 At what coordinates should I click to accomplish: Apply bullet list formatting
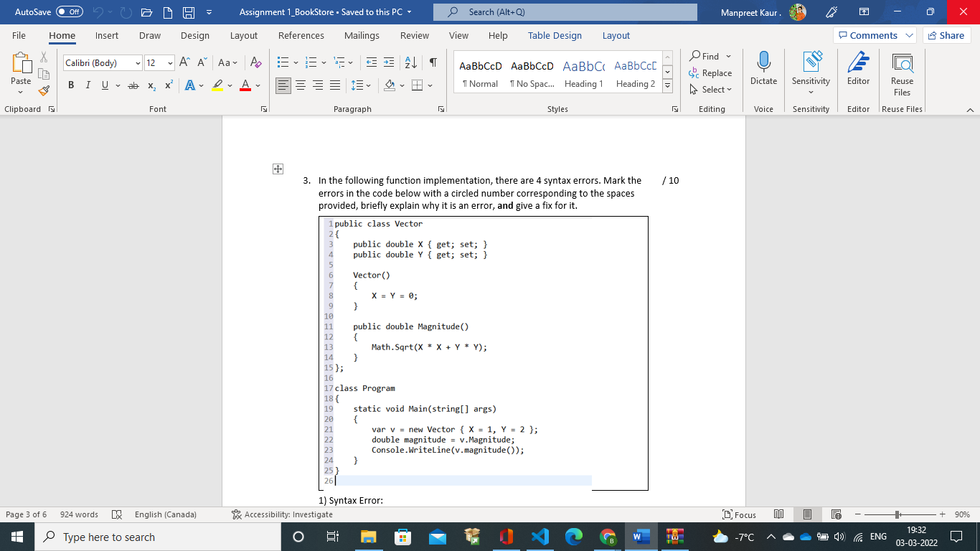click(x=283, y=63)
